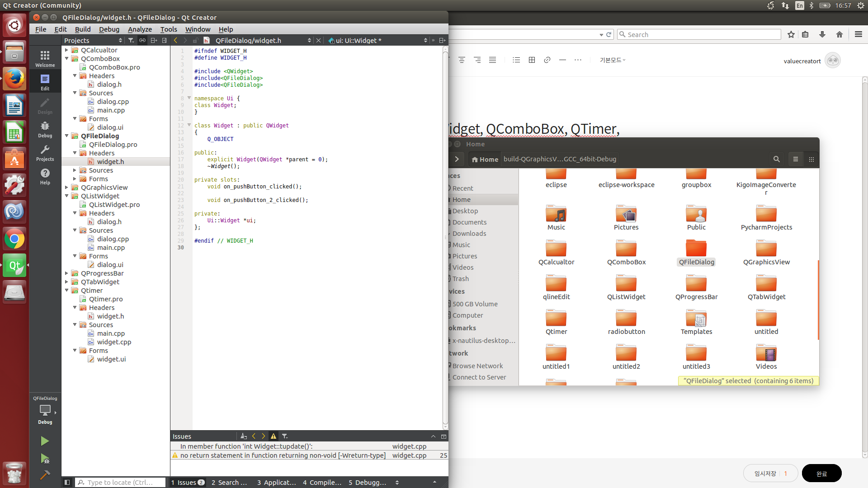Toggle Show Warnings in the Issues pane

tap(274, 436)
